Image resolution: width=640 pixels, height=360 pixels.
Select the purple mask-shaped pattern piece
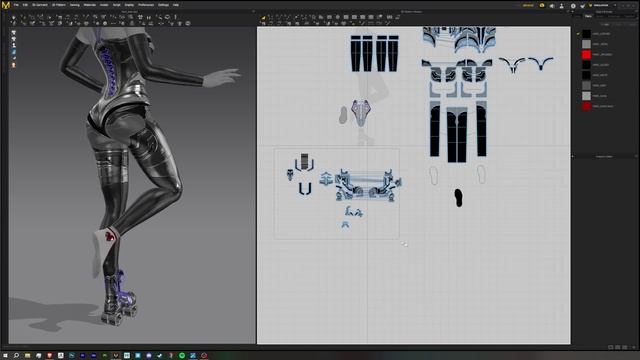pyautogui.click(x=361, y=112)
